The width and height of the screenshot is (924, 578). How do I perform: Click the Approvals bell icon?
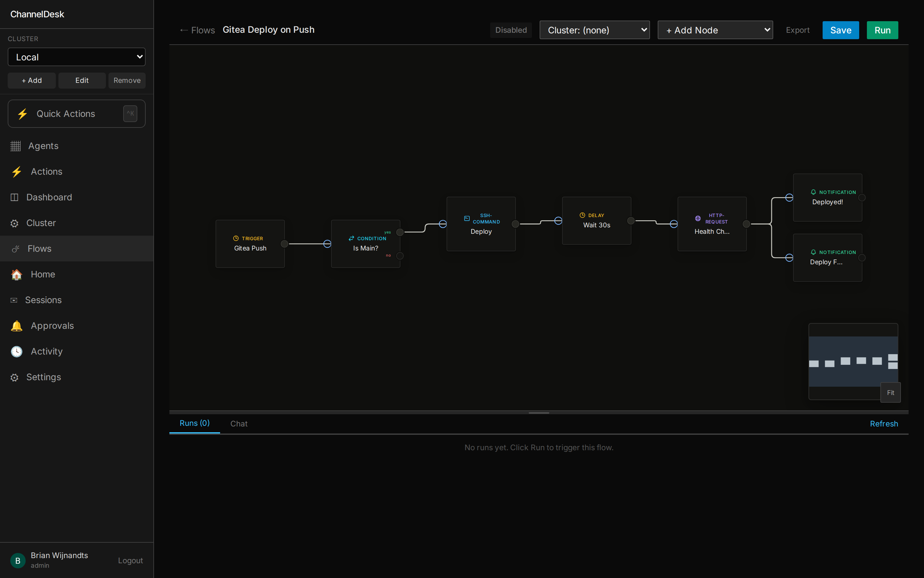pos(16,326)
